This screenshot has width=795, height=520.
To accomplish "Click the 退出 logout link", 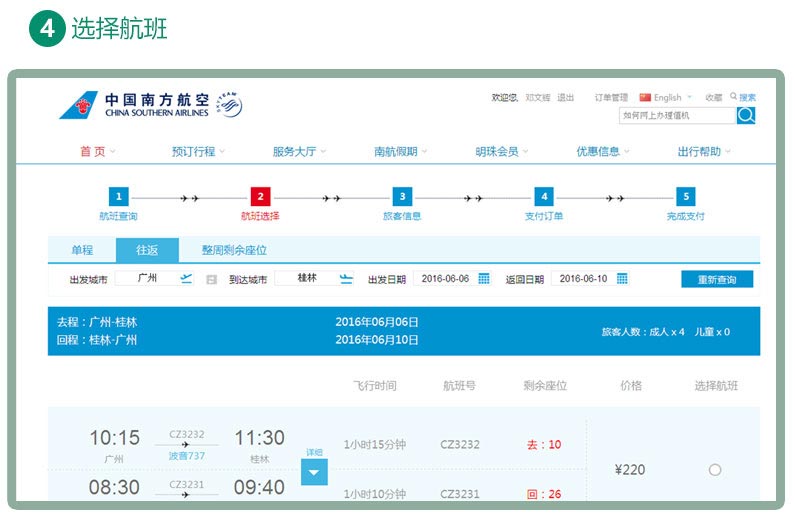I will [x=566, y=97].
